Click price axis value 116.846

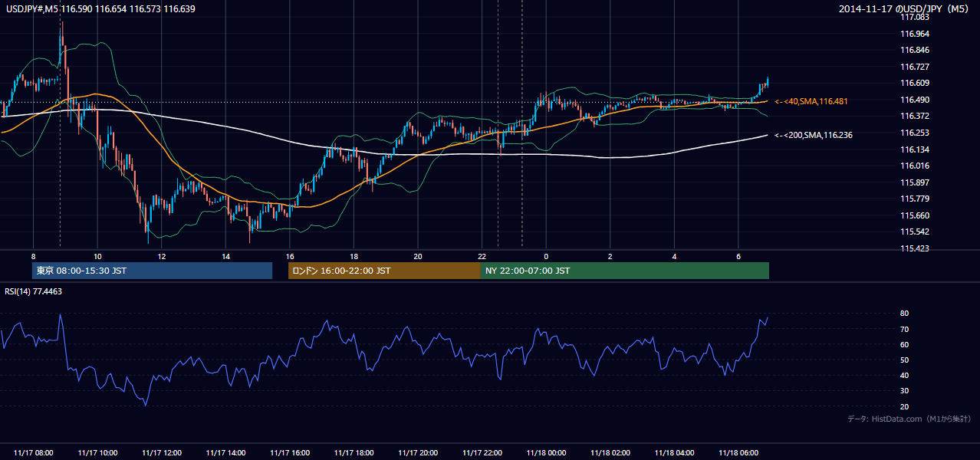pyautogui.click(x=914, y=50)
